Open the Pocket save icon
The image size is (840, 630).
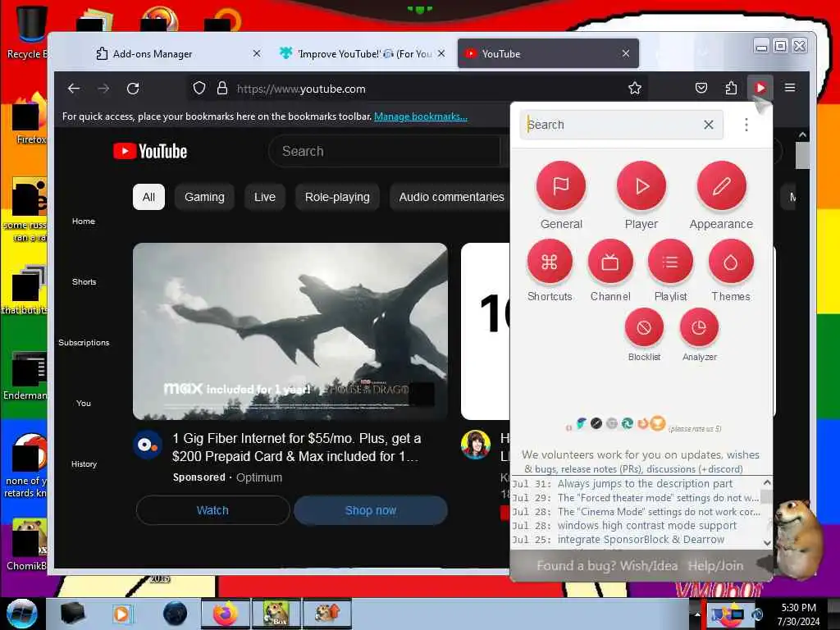coord(701,88)
